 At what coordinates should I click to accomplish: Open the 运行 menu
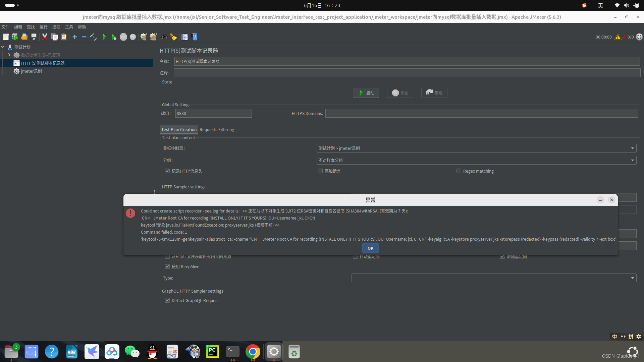click(x=43, y=27)
